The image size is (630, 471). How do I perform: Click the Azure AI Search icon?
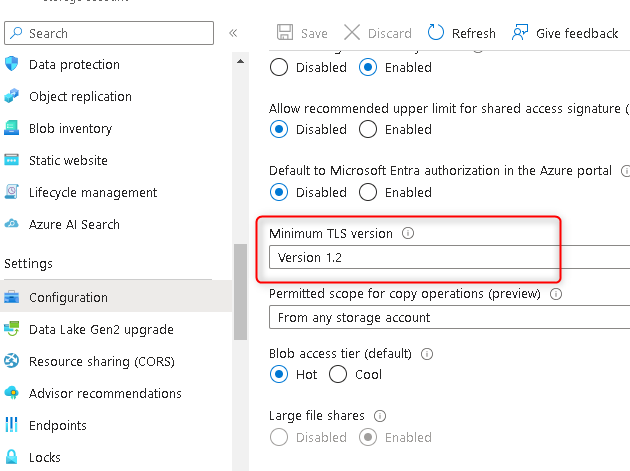point(12,225)
